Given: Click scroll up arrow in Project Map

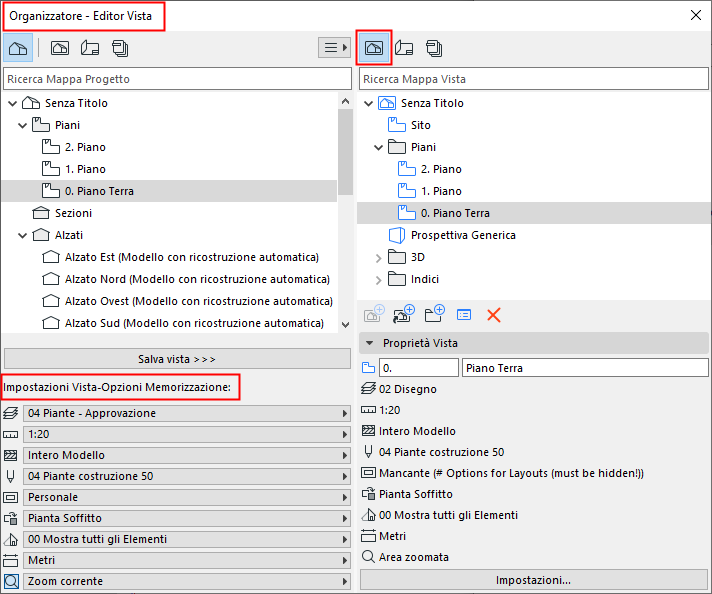Looking at the screenshot, I should [x=346, y=101].
